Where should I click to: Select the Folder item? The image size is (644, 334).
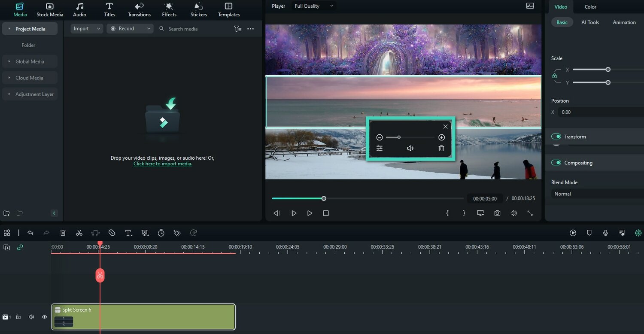[28, 45]
